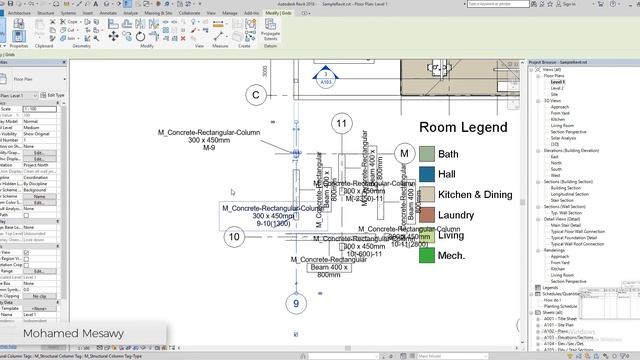Collapse the 3D Views tree node
Screen dimensions: 640x360
538,101
